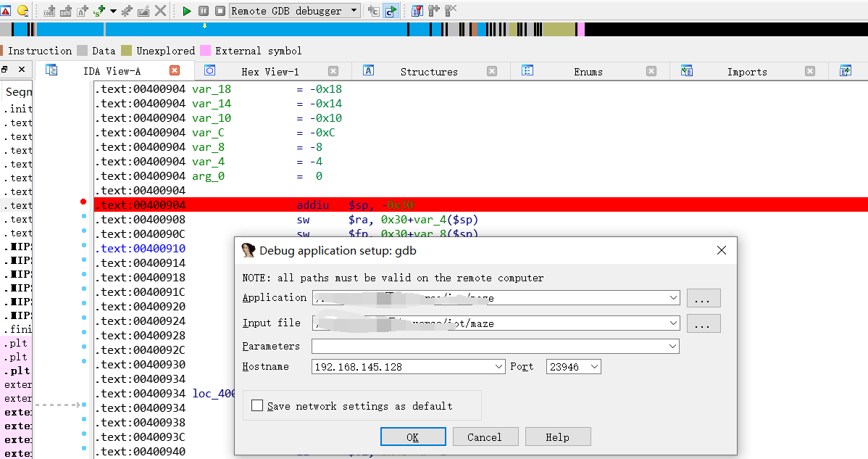Click OK in Debug application setup

[x=412, y=437]
